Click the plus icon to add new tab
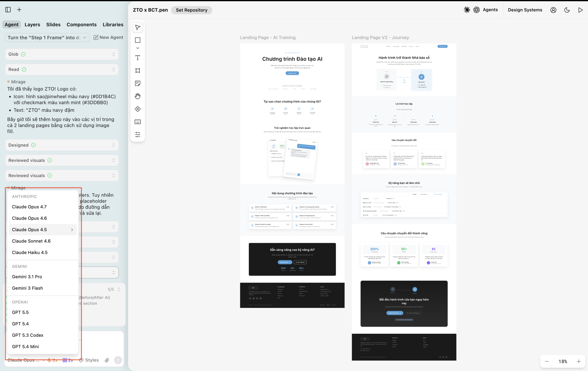 (x=19, y=9)
